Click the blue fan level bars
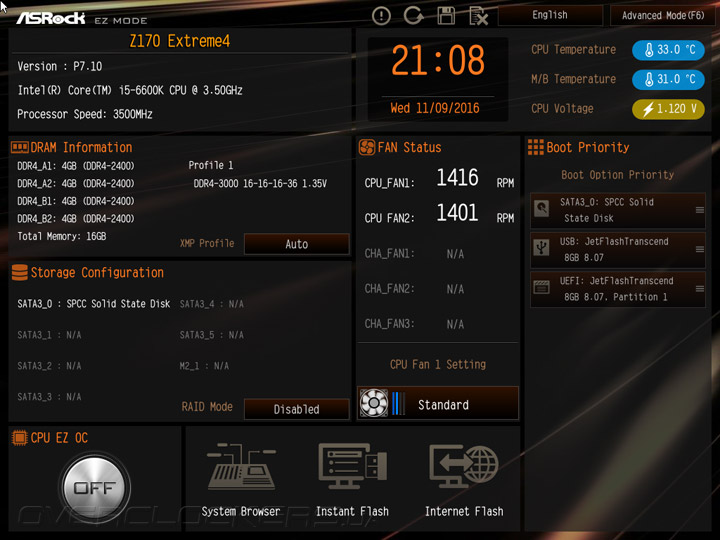This screenshot has width=720, height=540. tap(399, 403)
